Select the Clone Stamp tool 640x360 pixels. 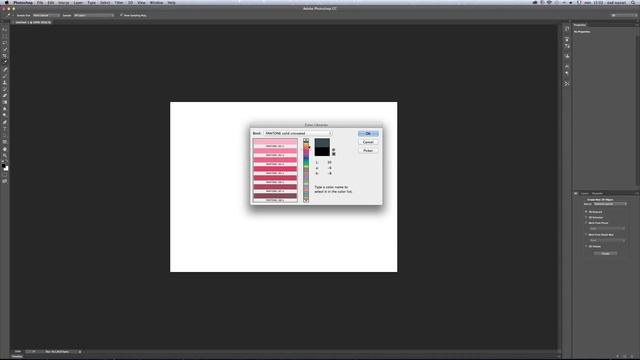click(5, 82)
